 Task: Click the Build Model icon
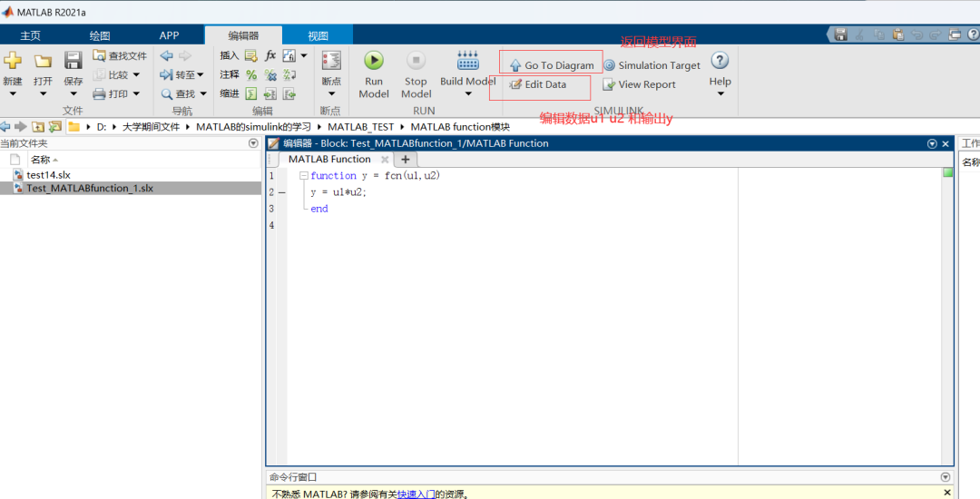467,61
